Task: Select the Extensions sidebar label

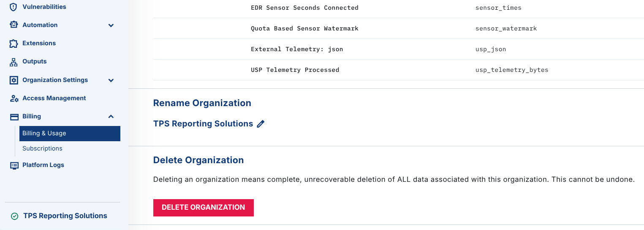Action: [39, 43]
